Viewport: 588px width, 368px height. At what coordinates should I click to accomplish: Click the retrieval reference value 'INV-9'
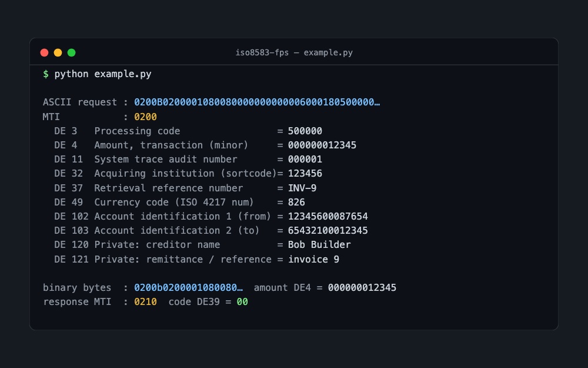click(x=302, y=188)
